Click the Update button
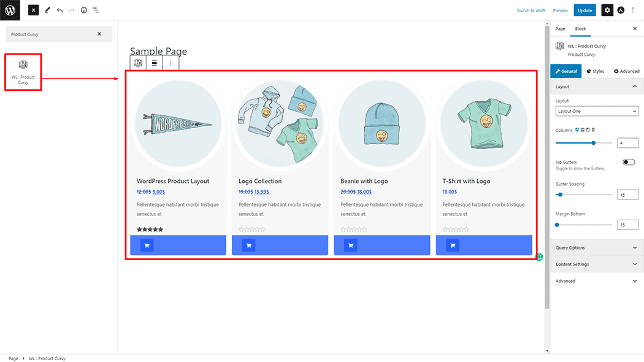Screen dimensions: 644x362 585,10
